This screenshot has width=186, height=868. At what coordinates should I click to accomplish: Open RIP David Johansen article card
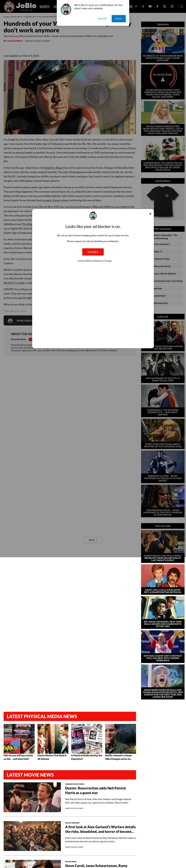click(x=163, y=612)
